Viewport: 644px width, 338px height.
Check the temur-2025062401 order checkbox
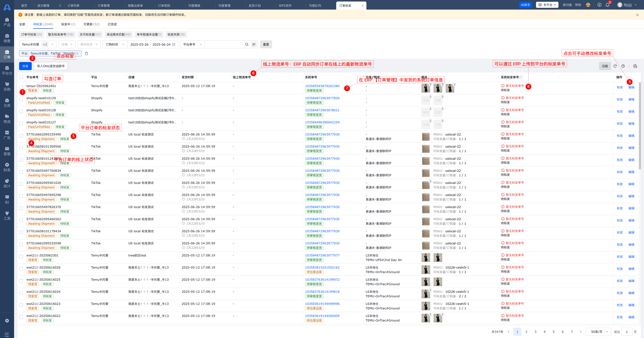click(x=21, y=87)
